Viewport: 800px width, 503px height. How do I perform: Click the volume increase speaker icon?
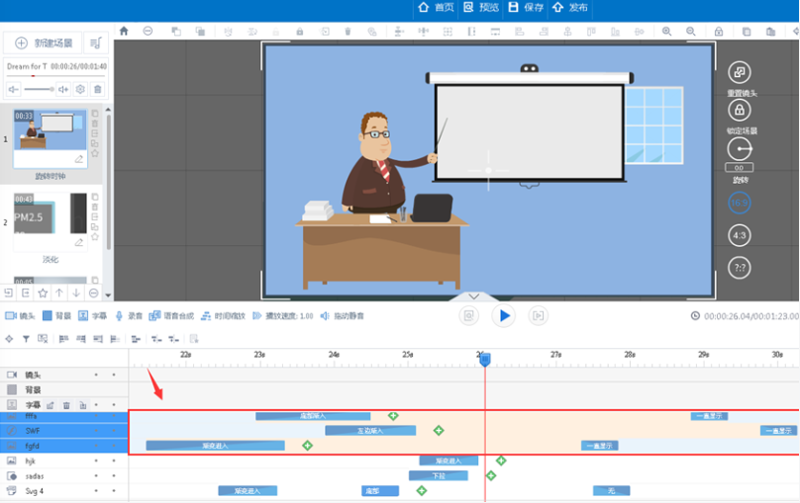63,89
